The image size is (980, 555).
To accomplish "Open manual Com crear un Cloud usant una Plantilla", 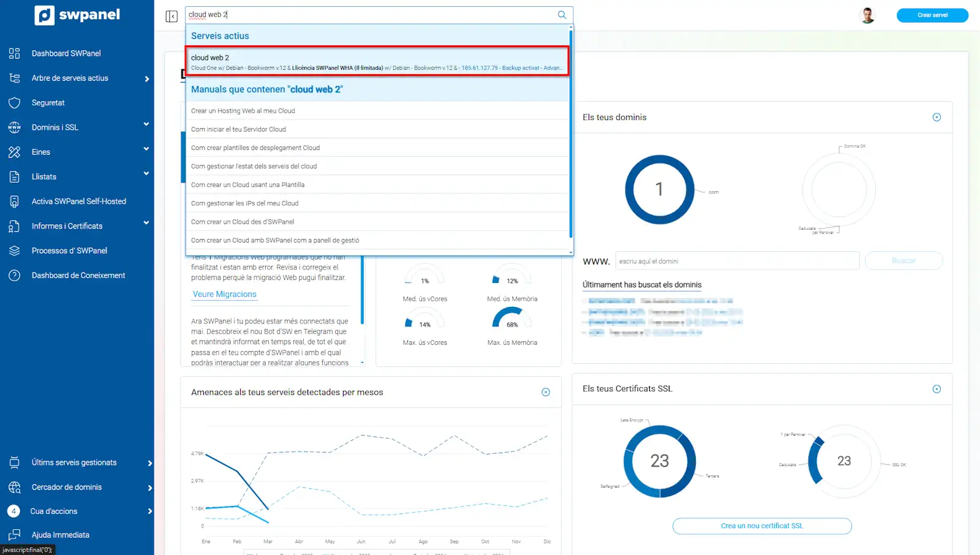I will tap(377, 184).
